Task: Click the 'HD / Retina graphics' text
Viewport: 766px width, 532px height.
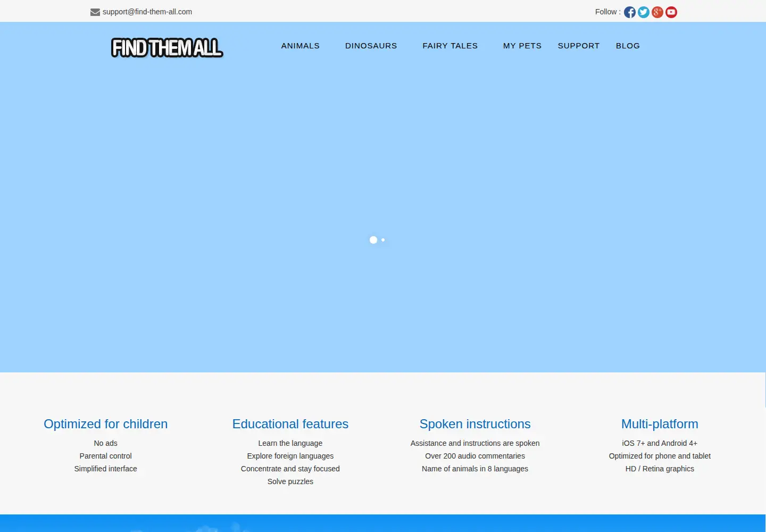Action: tap(660, 469)
